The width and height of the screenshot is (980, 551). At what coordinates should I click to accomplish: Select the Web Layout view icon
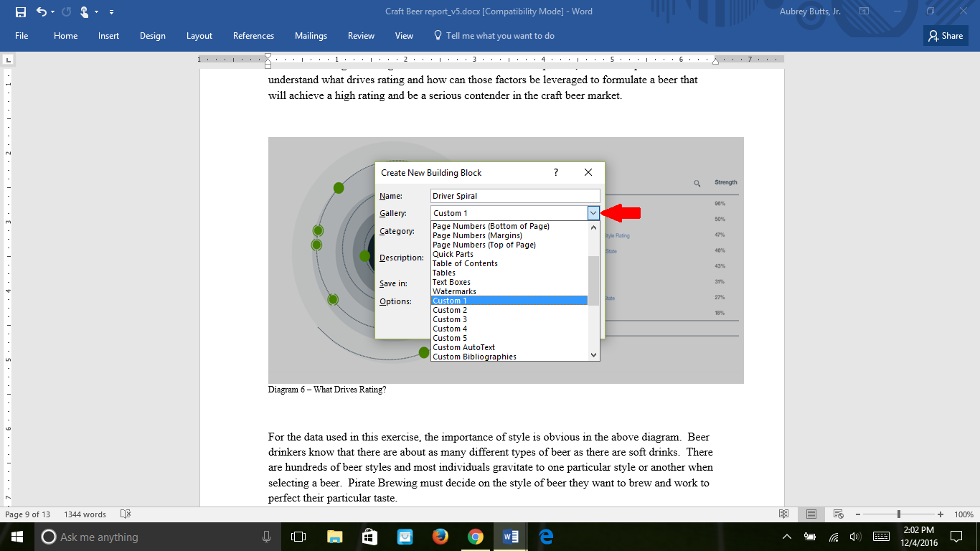838,514
